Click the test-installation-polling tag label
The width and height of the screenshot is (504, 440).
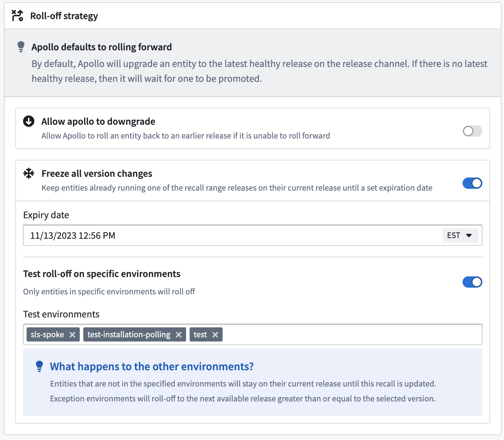click(129, 334)
